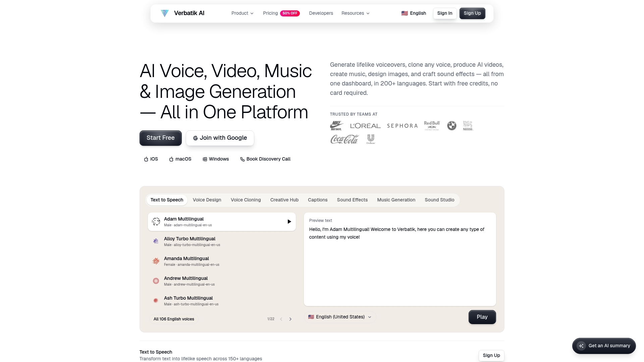Switch to the Voice Cloning tab

(246, 200)
